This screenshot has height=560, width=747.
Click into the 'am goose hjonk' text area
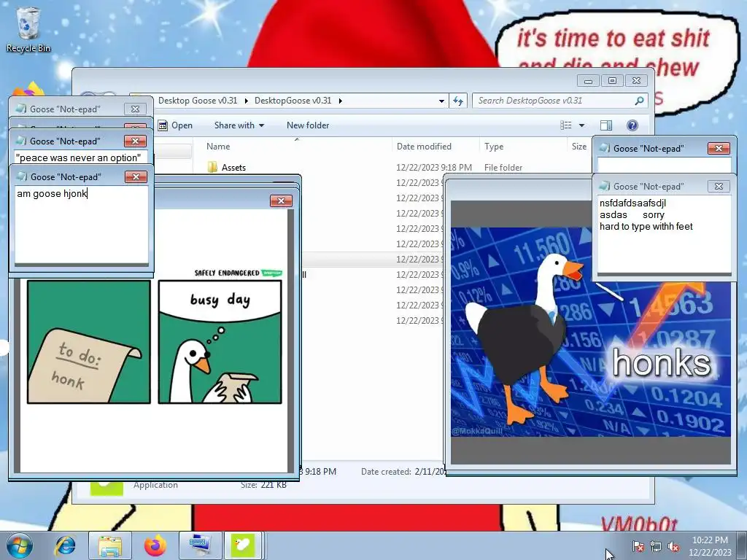(82, 225)
